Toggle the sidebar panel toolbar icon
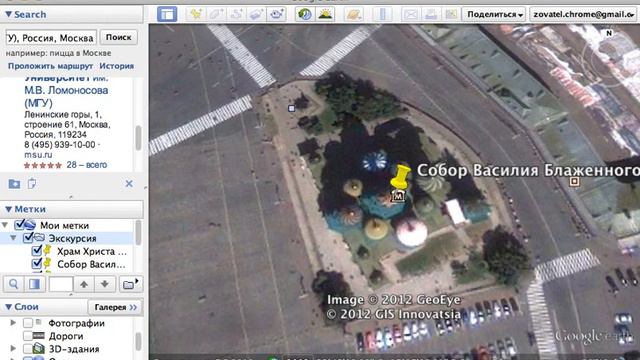The height and width of the screenshot is (360, 640). tap(167, 14)
